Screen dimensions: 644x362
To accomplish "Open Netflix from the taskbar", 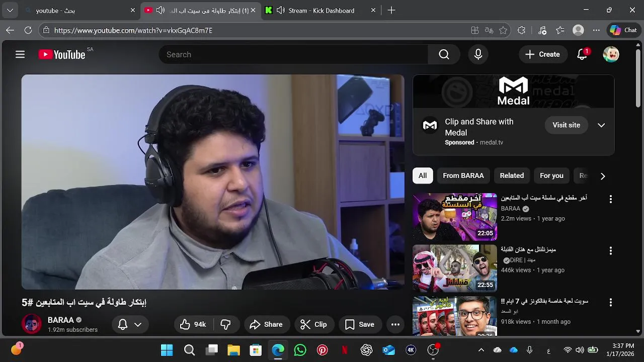I will tap(345, 350).
